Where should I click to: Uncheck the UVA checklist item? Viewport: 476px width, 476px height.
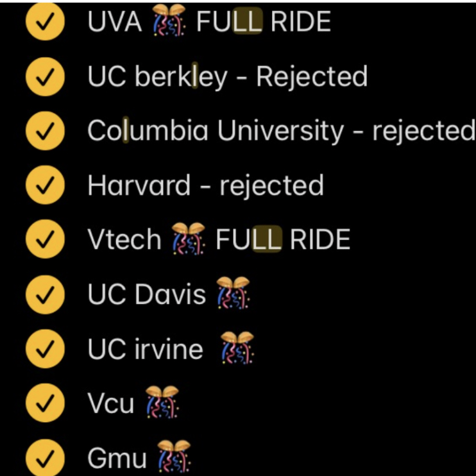(45, 22)
